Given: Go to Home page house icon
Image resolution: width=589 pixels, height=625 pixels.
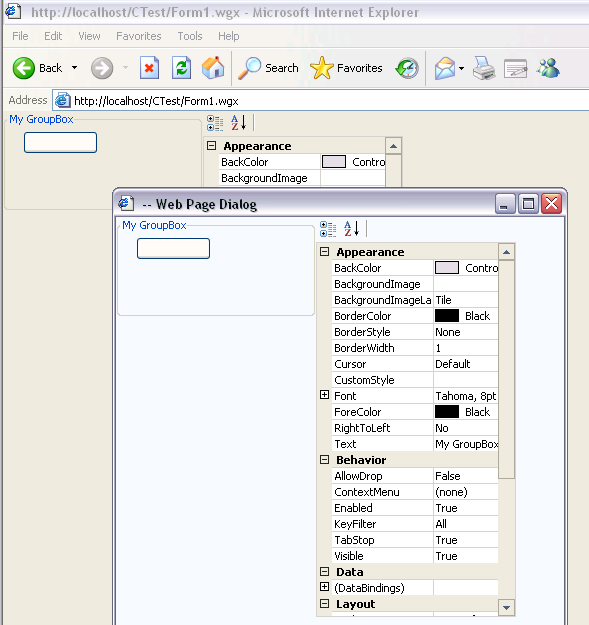Looking at the screenshot, I should pos(213,68).
